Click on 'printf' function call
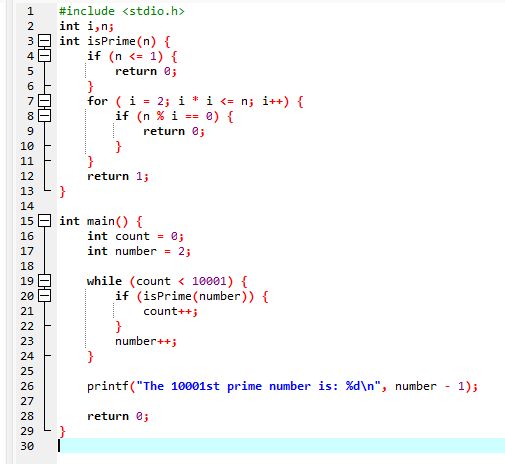This screenshot has width=505, height=464. [108, 386]
